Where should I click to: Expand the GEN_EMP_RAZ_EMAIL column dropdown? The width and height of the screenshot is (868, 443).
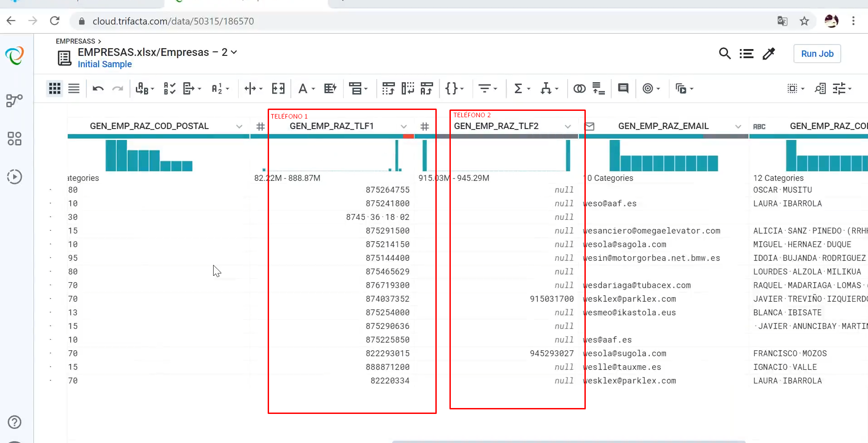[x=738, y=126]
